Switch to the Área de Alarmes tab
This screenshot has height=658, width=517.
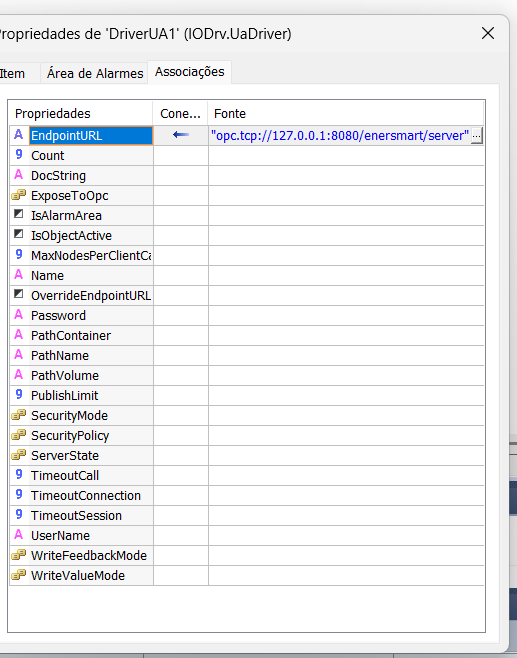coord(95,73)
